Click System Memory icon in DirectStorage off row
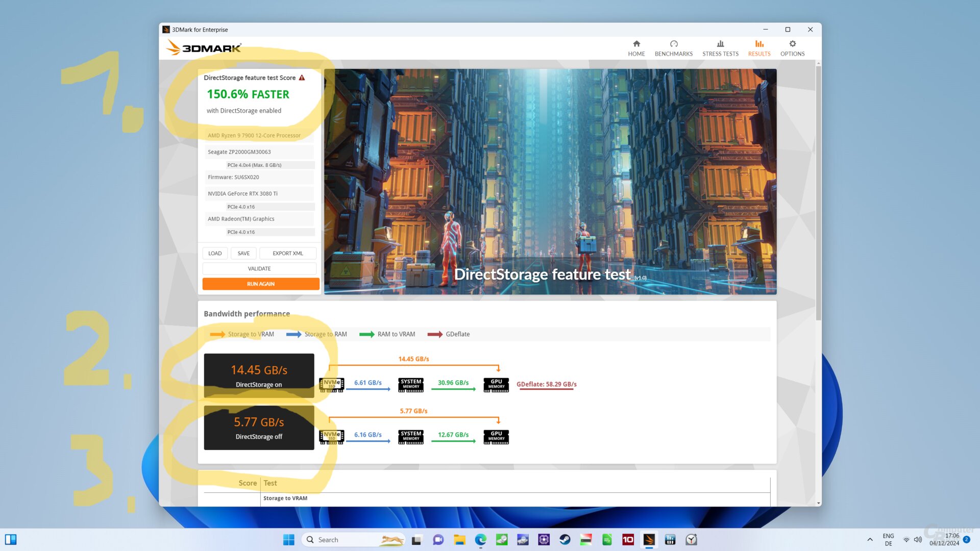The width and height of the screenshot is (980, 551). click(x=411, y=437)
